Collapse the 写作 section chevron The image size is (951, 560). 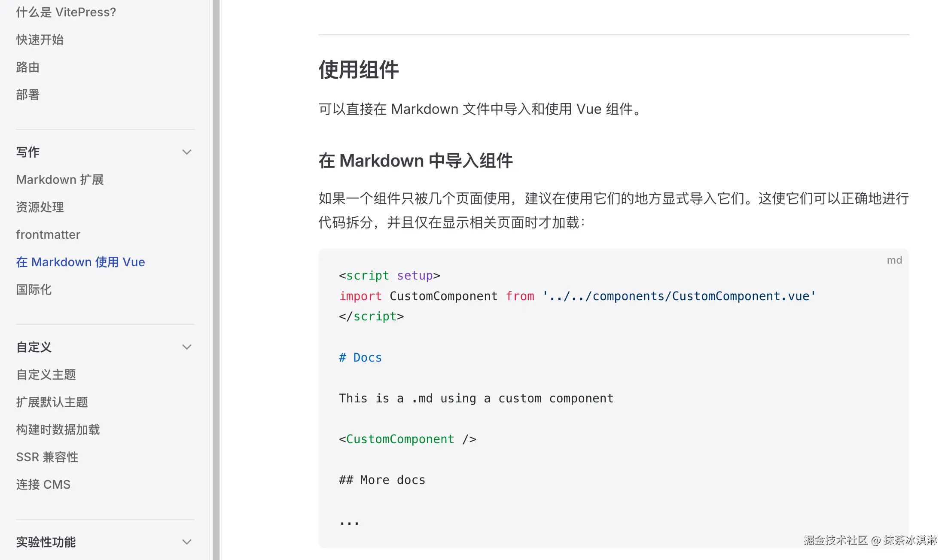pos(186,152)
